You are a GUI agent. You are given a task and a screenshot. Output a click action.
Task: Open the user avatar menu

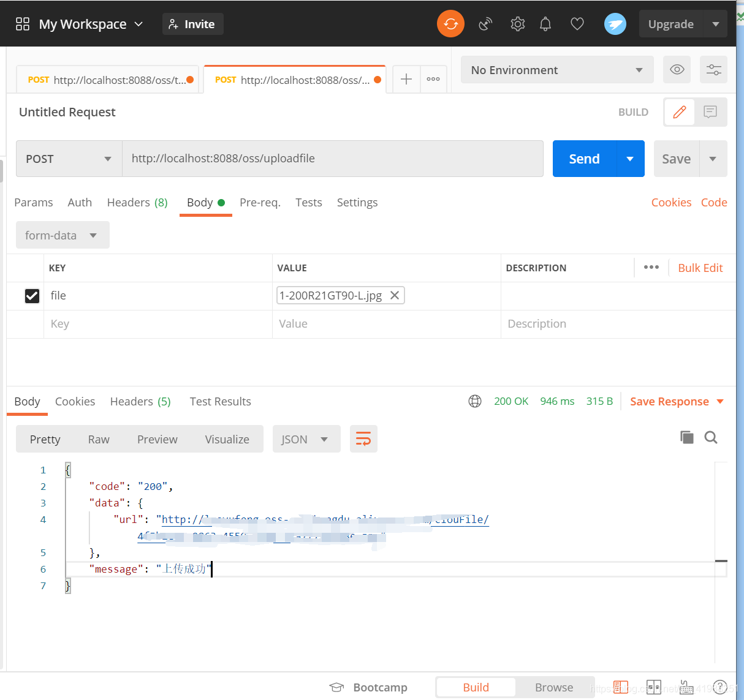point(615,24)
